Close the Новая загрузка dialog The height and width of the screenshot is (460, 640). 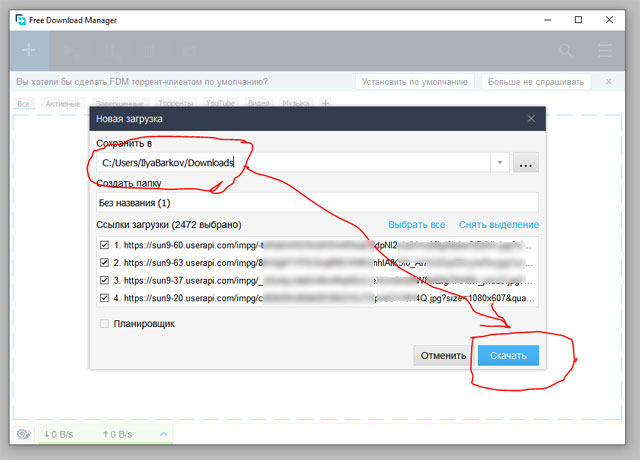click(531, 118)
